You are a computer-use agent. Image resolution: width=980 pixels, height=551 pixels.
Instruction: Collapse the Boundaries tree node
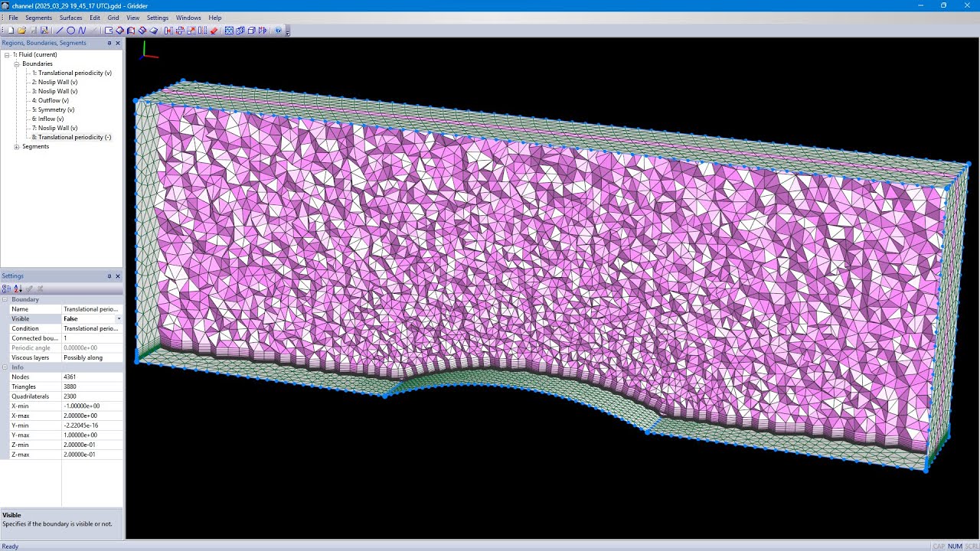tap(17, 64)
